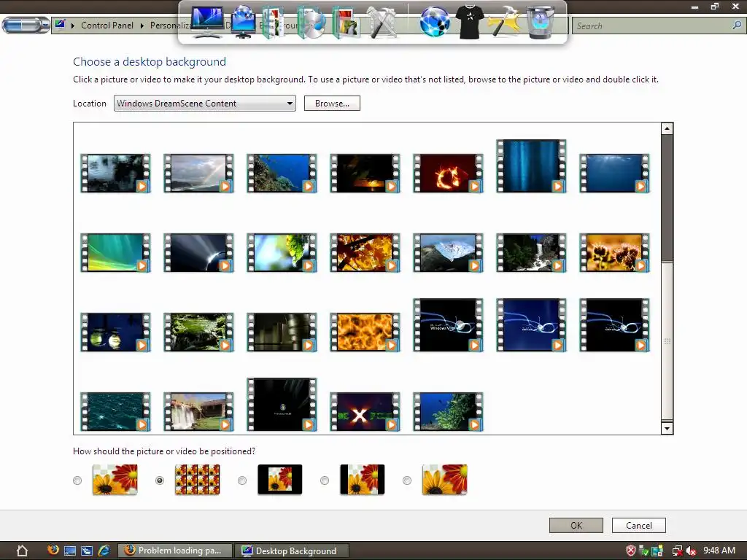747x560 pixels.
Task: Click Switch between windows quick launch icon
Action: tap(87, 551)
